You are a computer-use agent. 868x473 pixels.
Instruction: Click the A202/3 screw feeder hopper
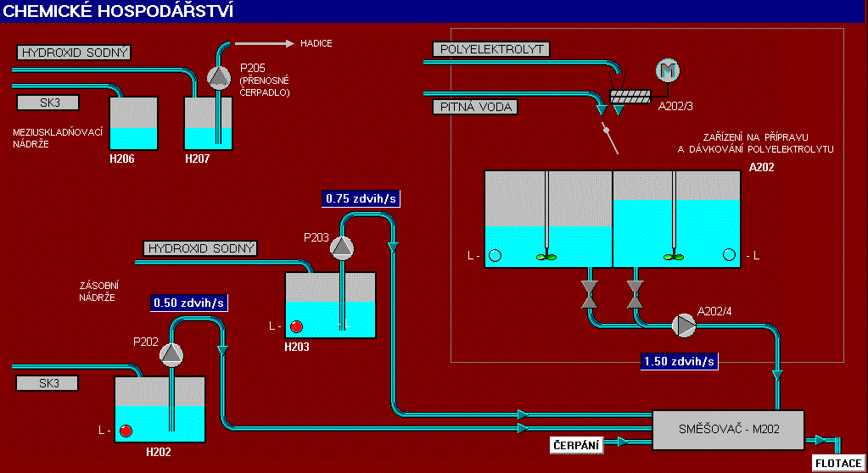tap(630, 97)
